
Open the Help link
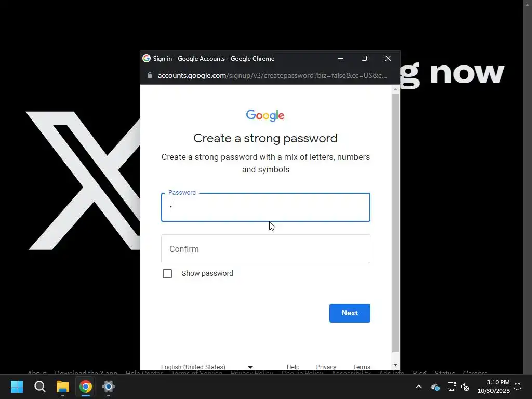click(x=293, y=367)
